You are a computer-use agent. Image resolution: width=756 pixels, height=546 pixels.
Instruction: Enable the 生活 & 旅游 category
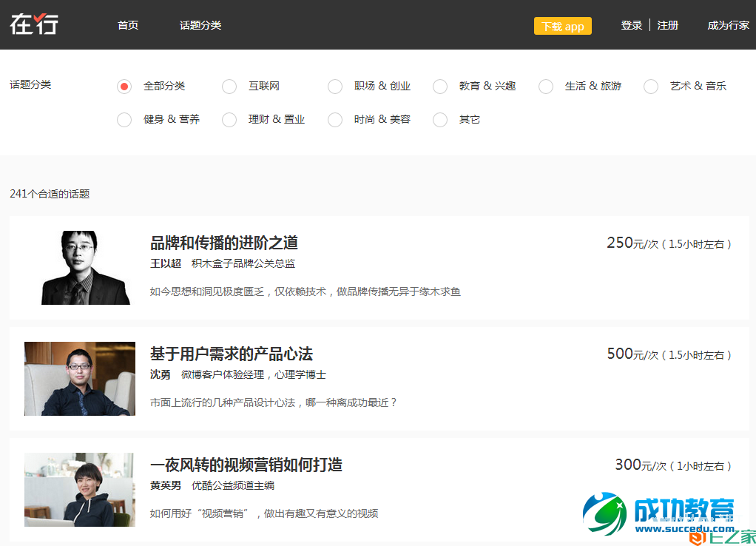545,86
